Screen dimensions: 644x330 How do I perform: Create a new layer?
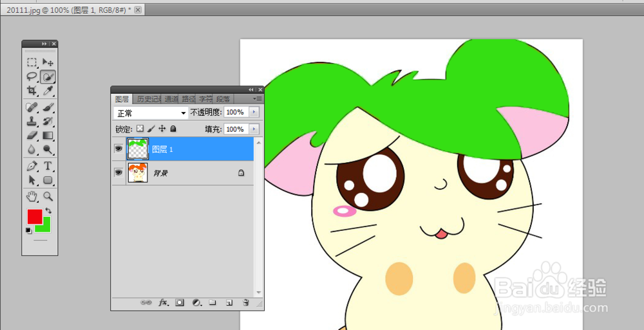pyautogui.click(x=229, y=302)
